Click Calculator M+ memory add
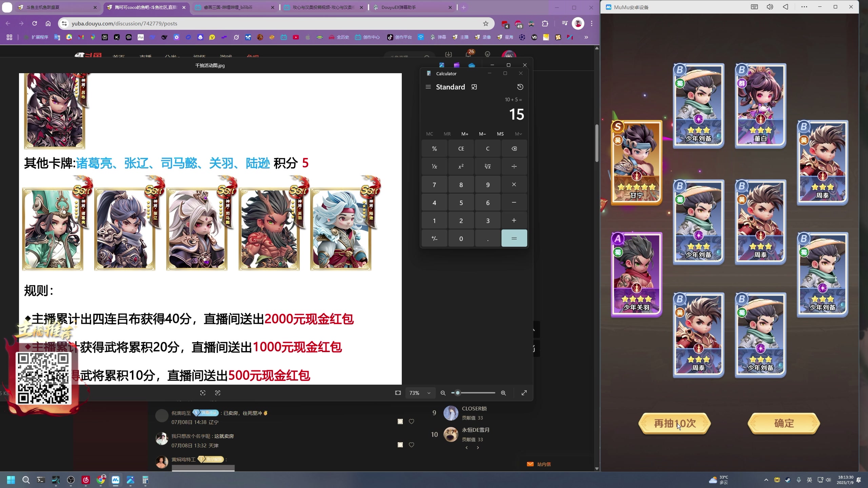The image size is (868, 488). [x=465, y=134]
